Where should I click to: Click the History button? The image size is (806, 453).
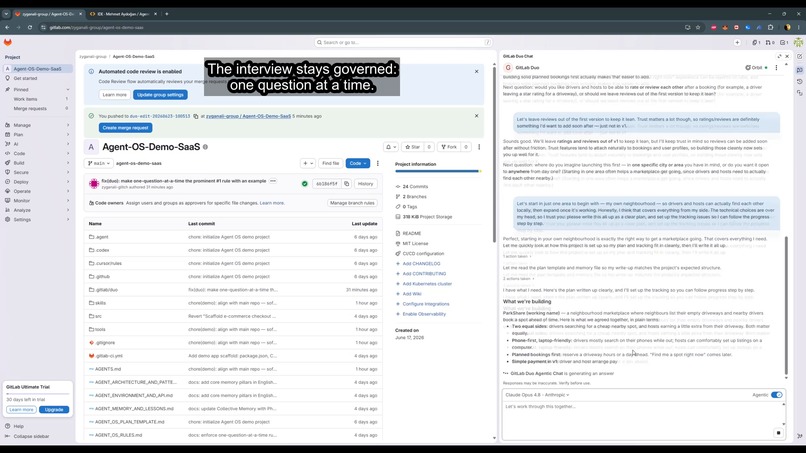pos(365,184)
